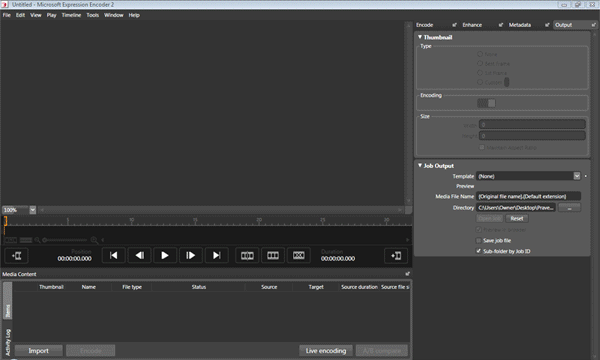Open the Play menu
The height and width of the screenshot is (360, 600).
pos(51,15)
